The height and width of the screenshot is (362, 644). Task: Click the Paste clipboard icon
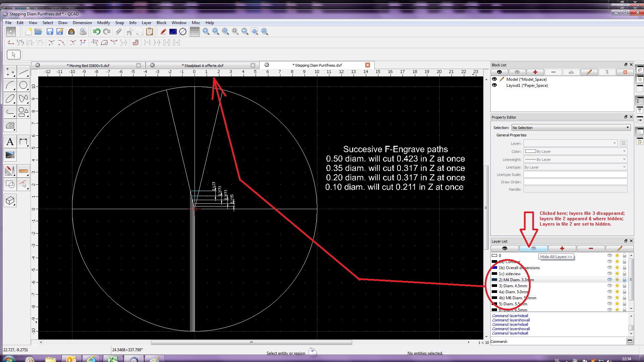click(x=150, y=32)
